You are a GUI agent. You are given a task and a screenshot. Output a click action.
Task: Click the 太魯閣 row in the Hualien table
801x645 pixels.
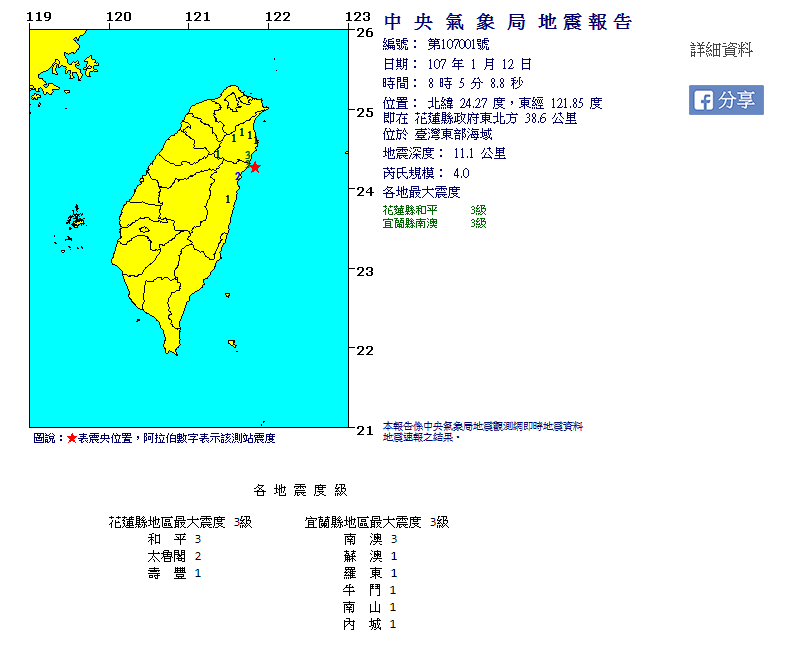coord(175,555)
